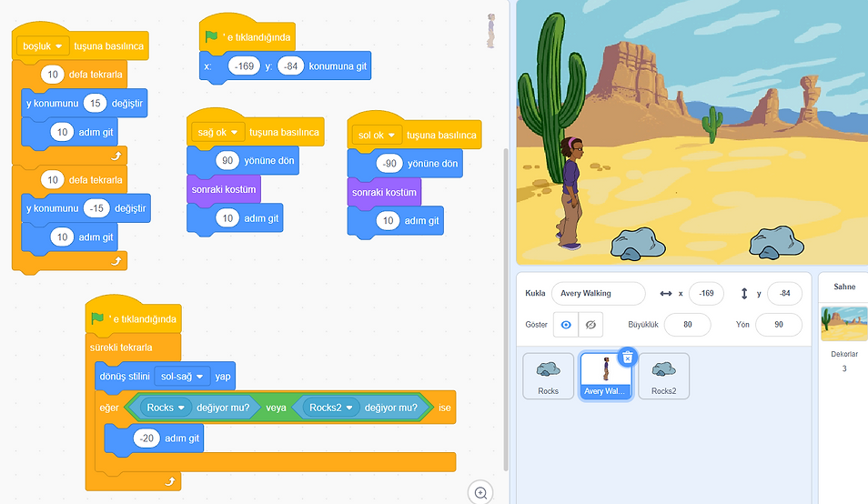Click the -20 value in 'adım git' block
Image resolution: width=868 pixels, height=504 pixels.
(146, 438)
